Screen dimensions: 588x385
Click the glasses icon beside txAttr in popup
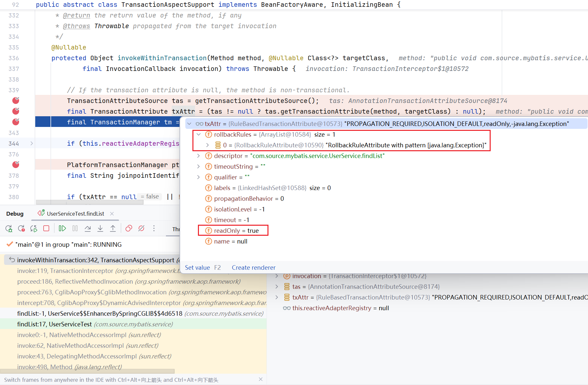[199, 124]
